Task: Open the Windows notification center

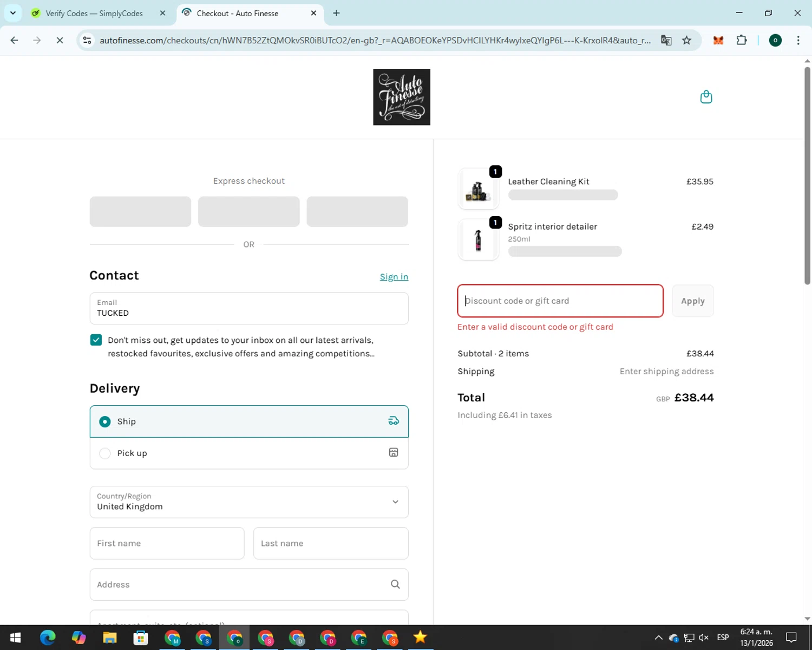Action: click(791, 638)
